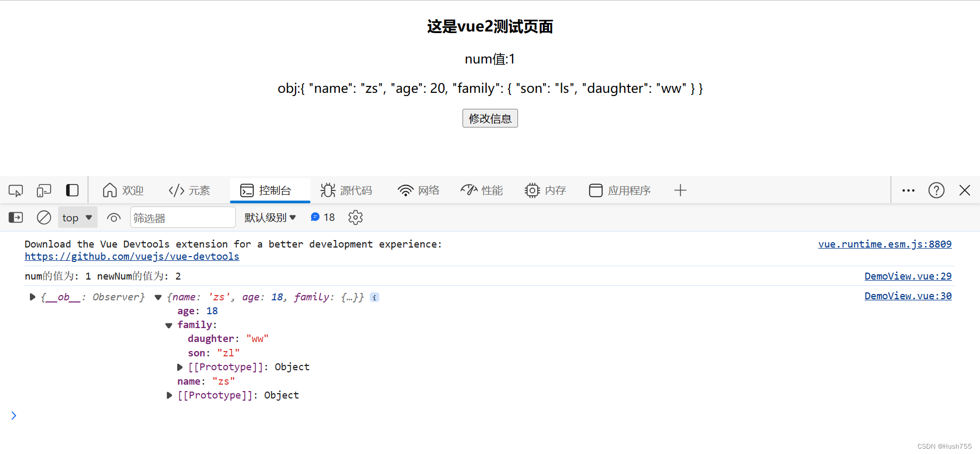The width and height of the screenshot is (980, 454).
Task: Click the obj JSON text on page
Action: pos(490,88)
